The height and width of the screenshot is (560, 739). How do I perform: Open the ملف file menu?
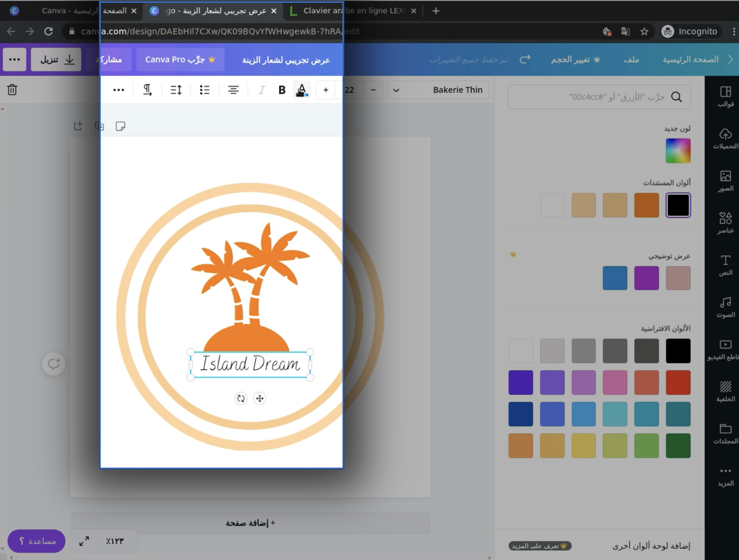click(631, 60)
